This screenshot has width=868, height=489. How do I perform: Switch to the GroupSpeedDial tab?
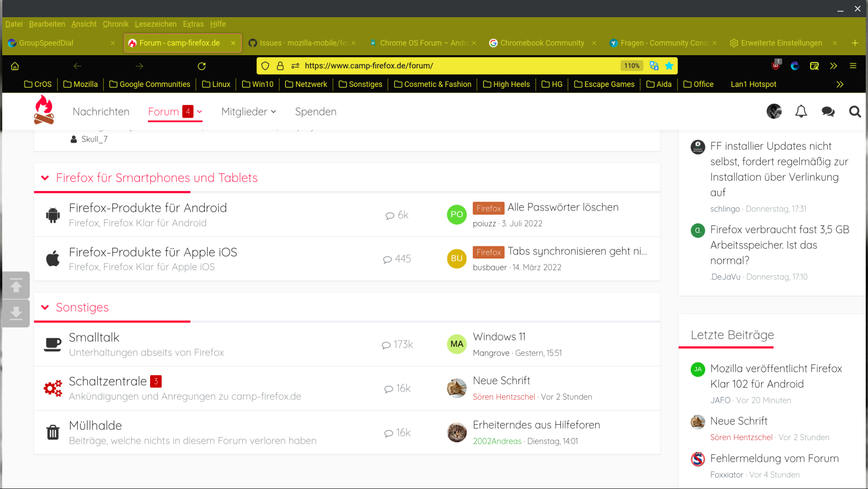click(62, 43)
